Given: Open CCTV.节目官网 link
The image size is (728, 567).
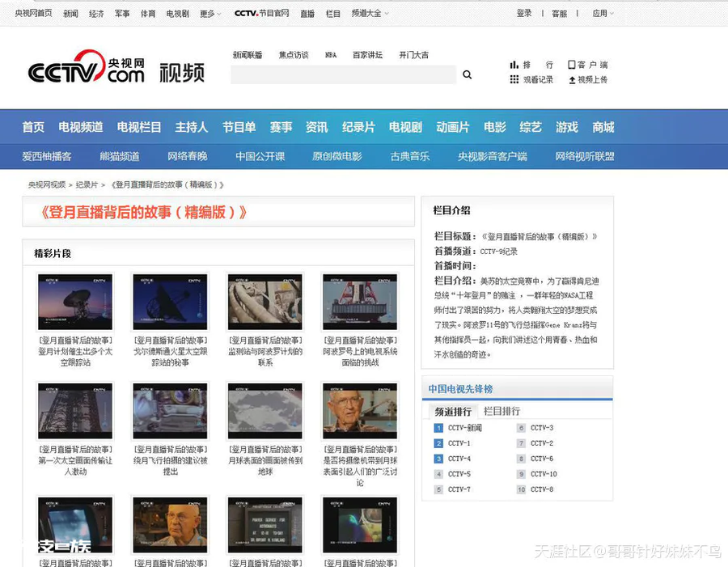Looking at the screenshot, I should [x=262, y=13].
